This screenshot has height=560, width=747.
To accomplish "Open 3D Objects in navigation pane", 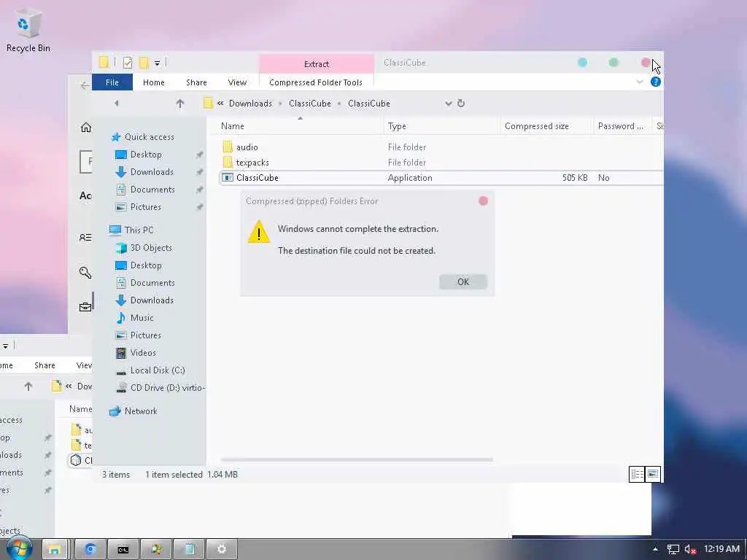I will (x=151, y=248).
